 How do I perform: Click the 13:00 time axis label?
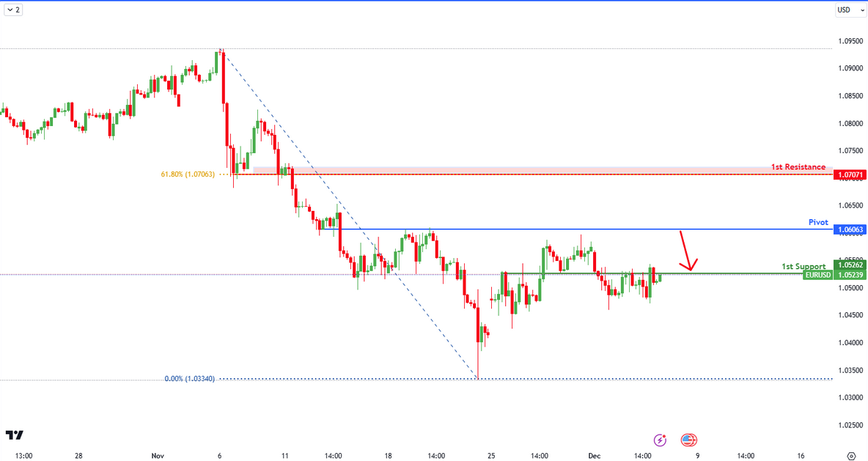coord(23,456)
